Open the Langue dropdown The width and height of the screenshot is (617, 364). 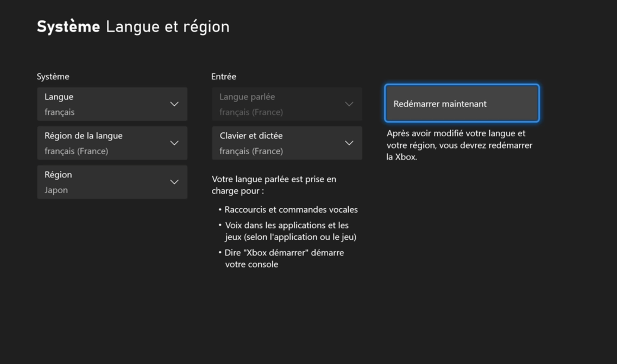[x=112, y=104]
